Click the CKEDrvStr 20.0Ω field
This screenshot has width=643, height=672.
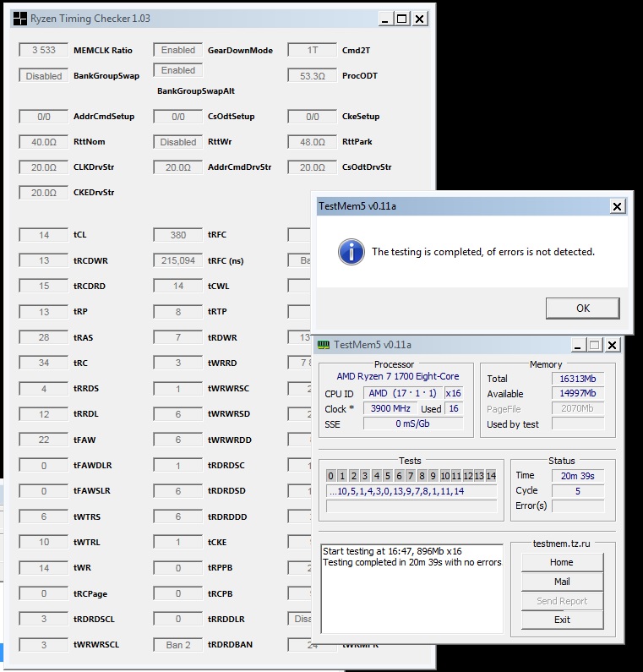pos(44,193)
